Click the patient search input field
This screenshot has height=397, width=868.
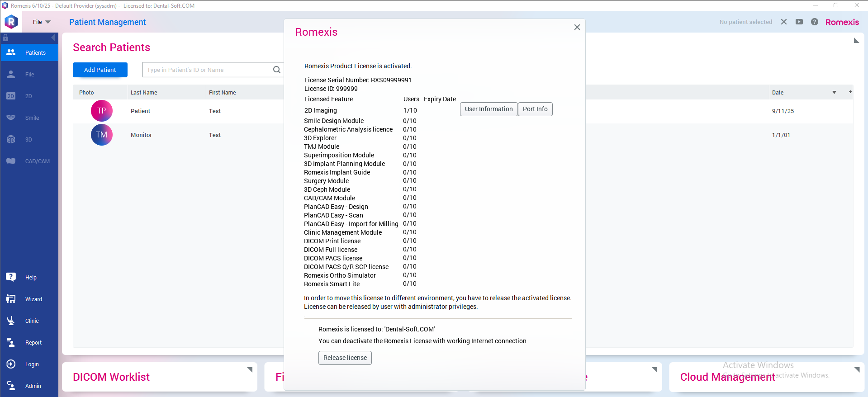(208, 70)
